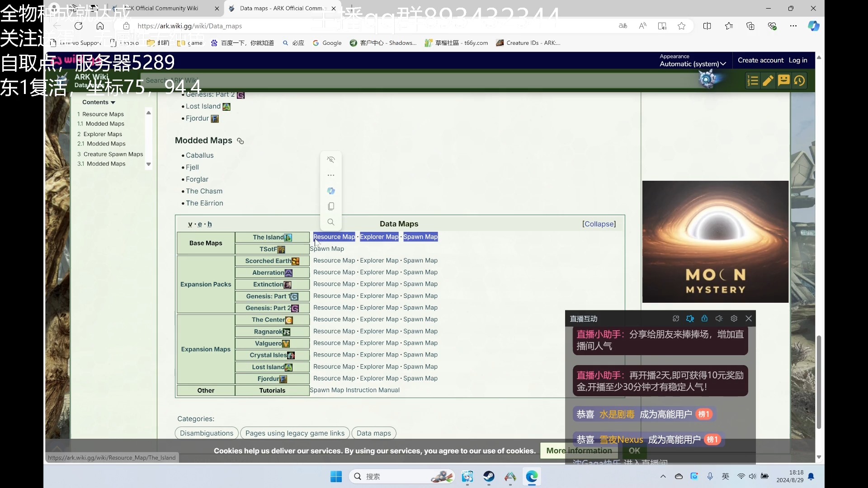Viewport: 868px width, 488px height.
Task: Collapse the Contents sidebar list
Action: pyautogui.click(x=99, y=102)
